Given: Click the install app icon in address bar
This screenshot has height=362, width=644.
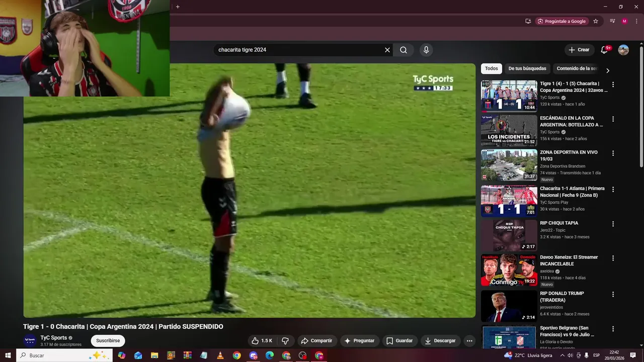Looking at the screenshot, I should tap(528, 21).
